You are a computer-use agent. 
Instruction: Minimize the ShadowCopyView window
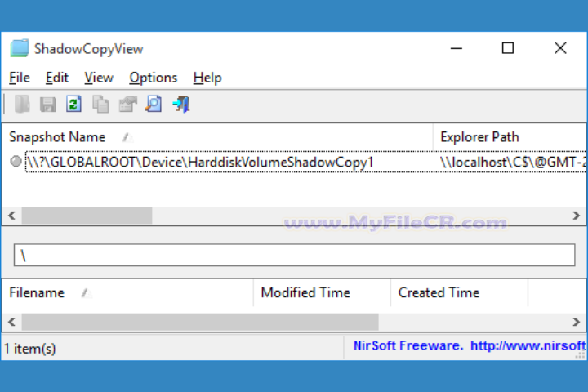(456, 48)
